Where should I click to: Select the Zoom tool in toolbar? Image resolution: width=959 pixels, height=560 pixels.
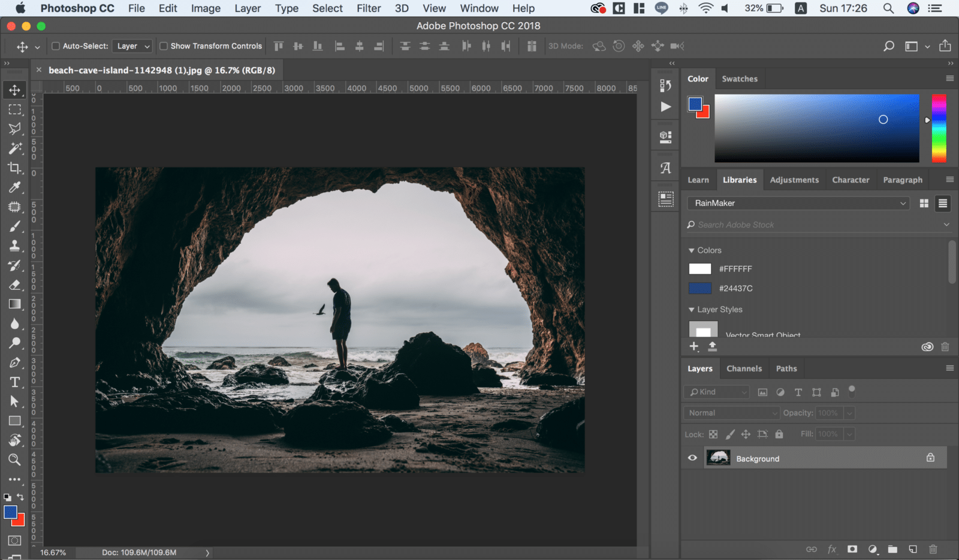[15, 459]
